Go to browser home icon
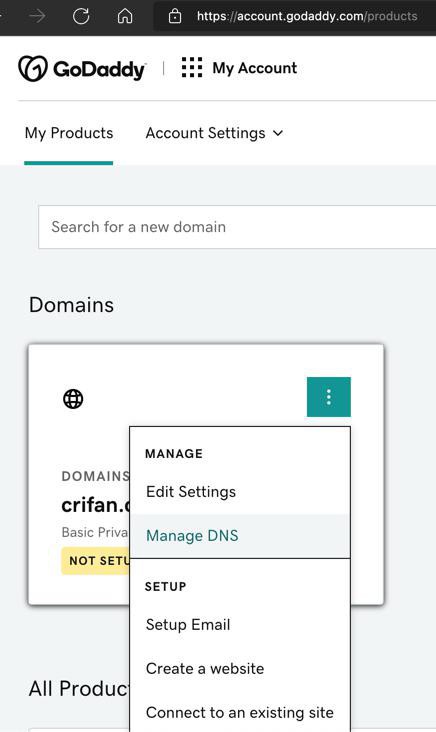The height and width of the screenshot is (732, 436). (x=125, y=16)
